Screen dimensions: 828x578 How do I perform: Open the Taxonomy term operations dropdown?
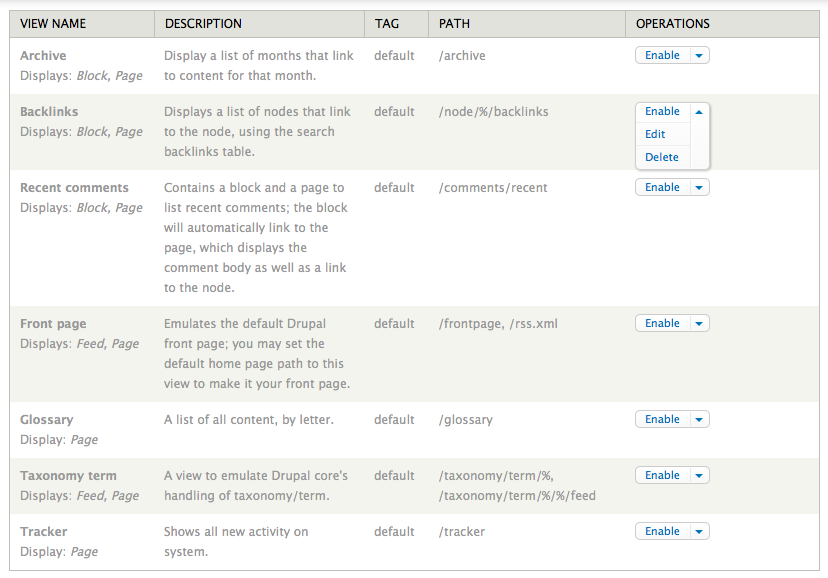point(699,475)
